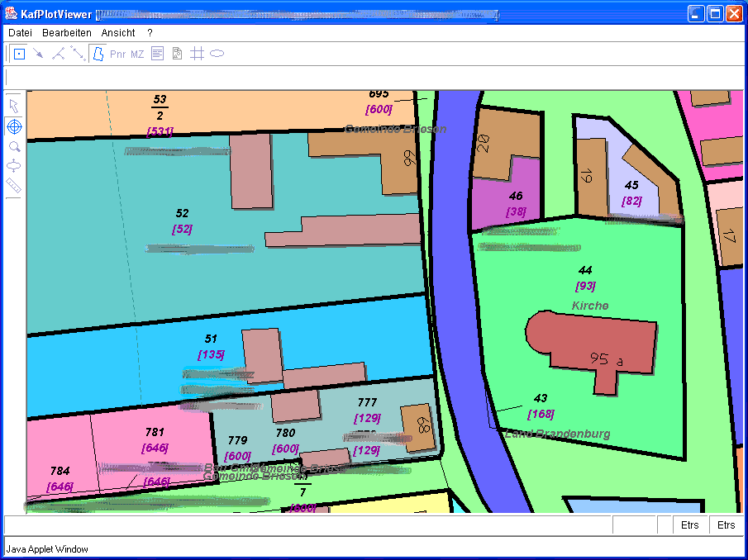Select the point tool with dotted square icon
The image size is (748, 560).
tap(19, 55)
